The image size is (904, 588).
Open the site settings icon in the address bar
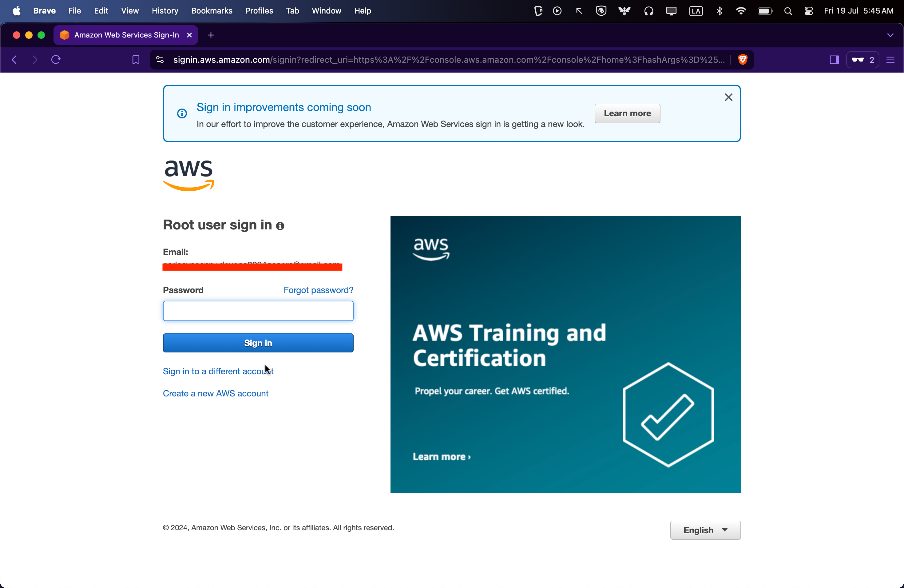tap(160, 60)
